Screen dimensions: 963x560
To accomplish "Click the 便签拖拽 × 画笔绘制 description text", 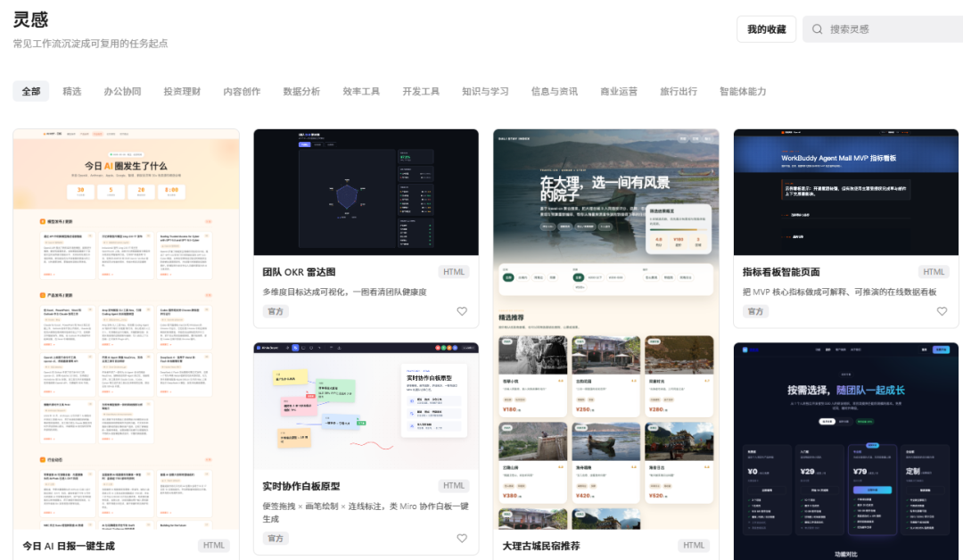I will tap(366, 513).
